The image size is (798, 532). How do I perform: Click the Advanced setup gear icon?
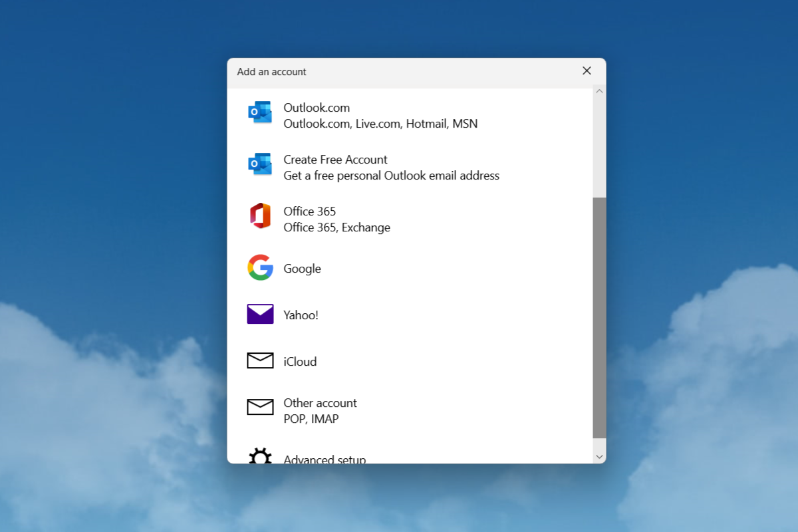pyautogui.click(x=260, y=456)
